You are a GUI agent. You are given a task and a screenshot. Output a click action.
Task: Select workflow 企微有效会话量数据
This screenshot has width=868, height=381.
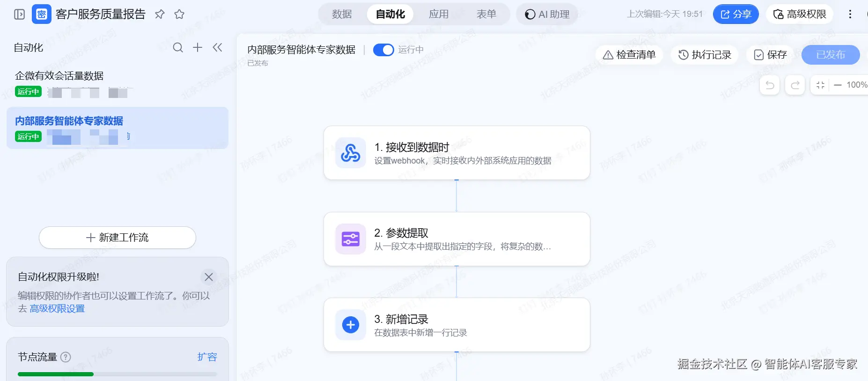(x=117, y=83)
